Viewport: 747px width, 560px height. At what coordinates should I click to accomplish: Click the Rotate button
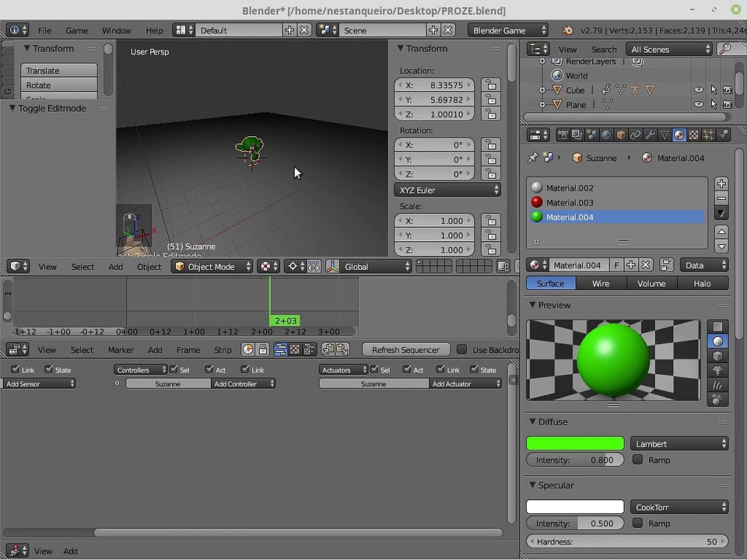click(x=59, y=86)
